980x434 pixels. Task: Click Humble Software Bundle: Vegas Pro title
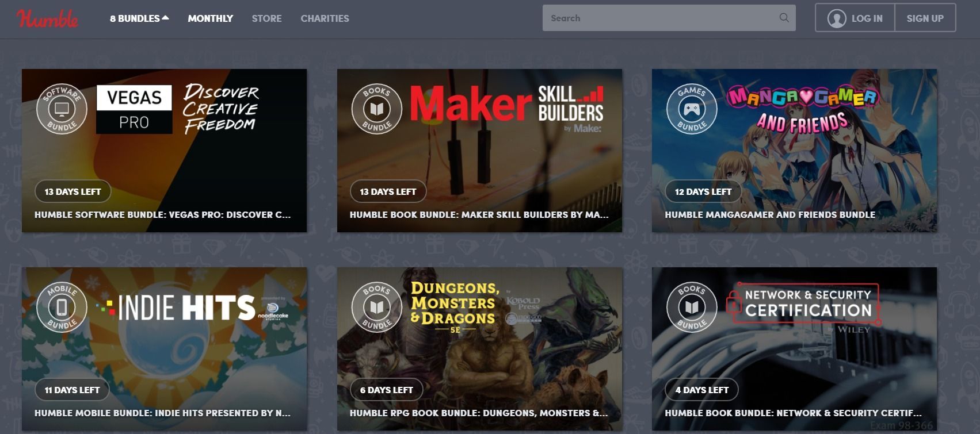pyautogui.click(x=162, y=214)
